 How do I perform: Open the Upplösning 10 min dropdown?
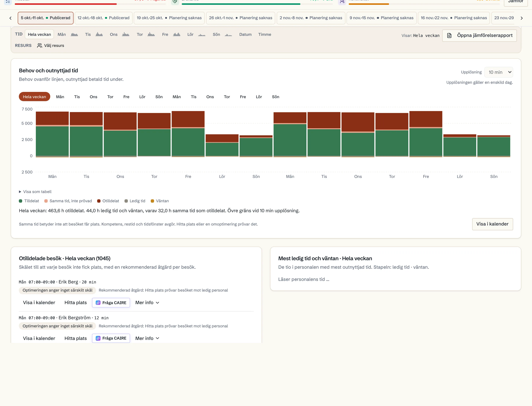498,72
